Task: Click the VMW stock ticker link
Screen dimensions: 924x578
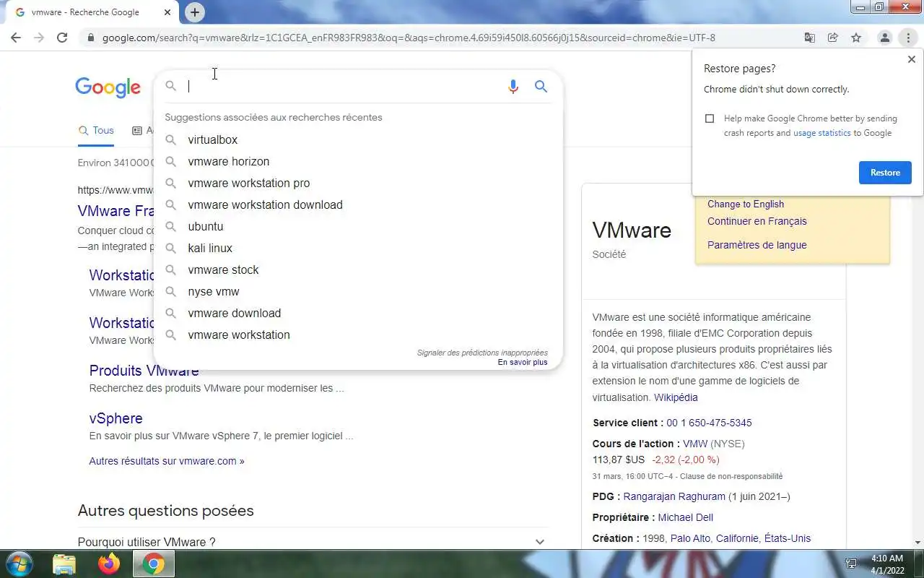Action: [695, 444]
